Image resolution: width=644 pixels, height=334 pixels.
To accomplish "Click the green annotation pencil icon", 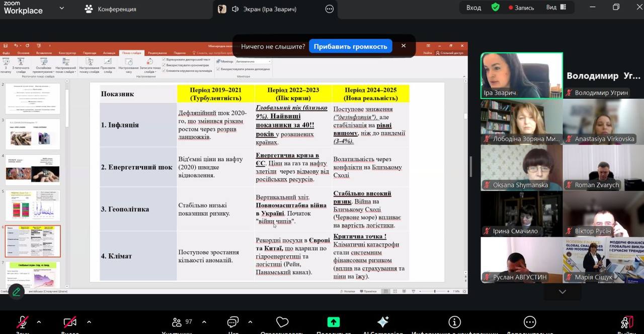I will pyautogui.click(x=16, y=291).
